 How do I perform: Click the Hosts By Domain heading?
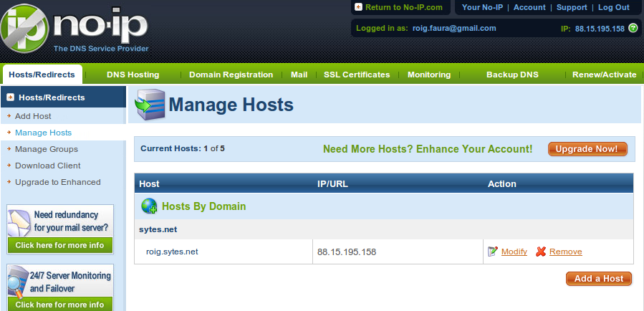[203, 206]
